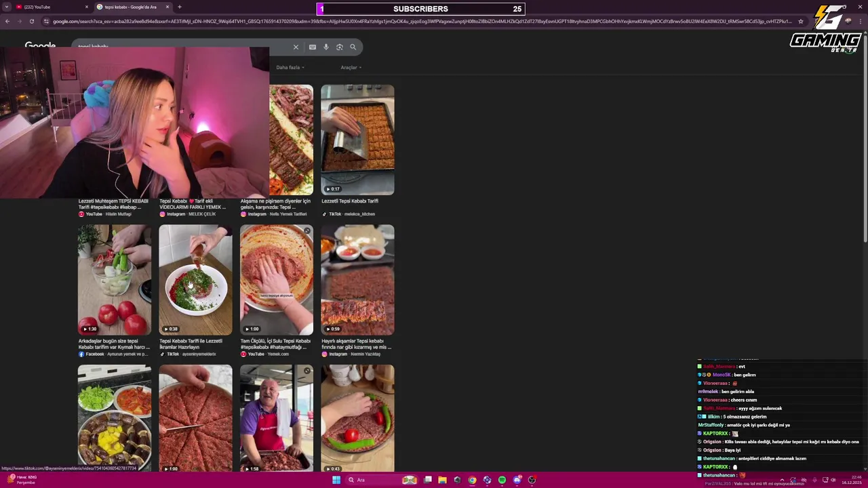This screenshot has height=488, width=868.
Task: Open the tab search chevron menu
Action: click(x=7, y=7)
